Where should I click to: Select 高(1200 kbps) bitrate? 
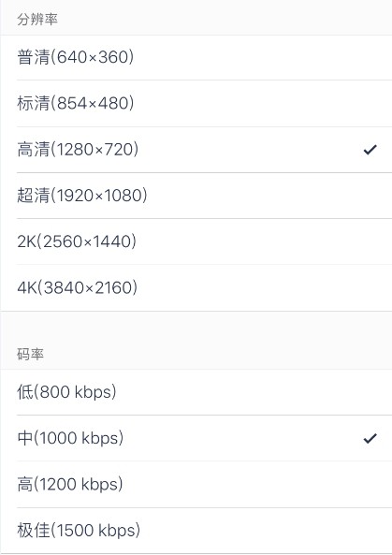coord(196,484)
